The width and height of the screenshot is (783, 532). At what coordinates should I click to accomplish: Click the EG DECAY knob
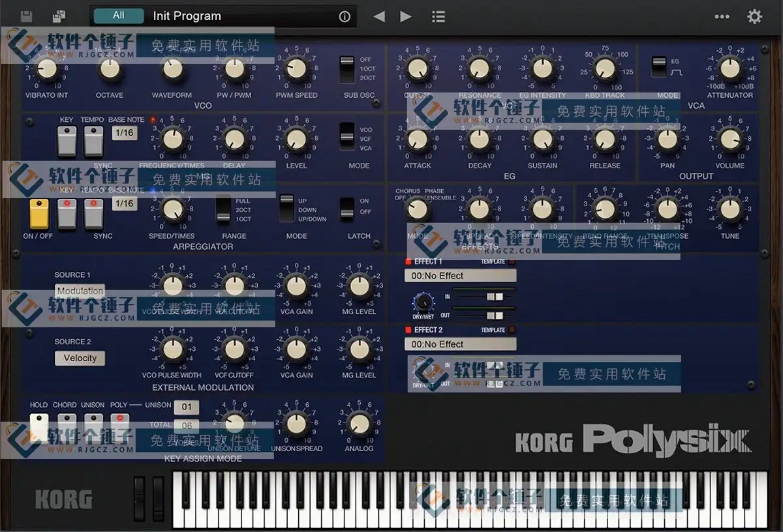point(480,139)
